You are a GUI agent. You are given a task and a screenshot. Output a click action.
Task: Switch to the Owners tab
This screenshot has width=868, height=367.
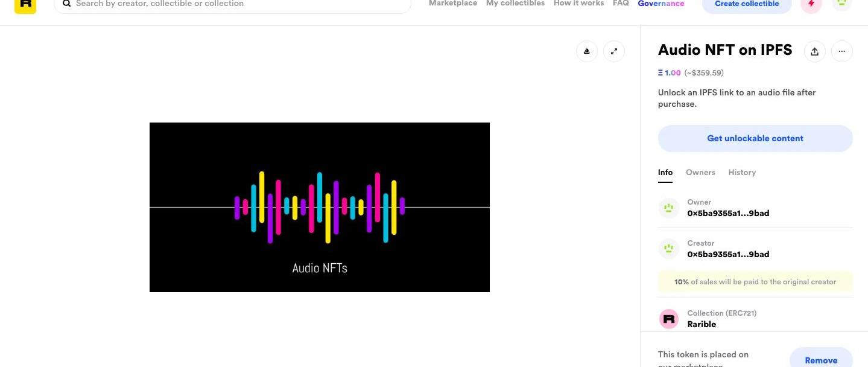[x=700, y=172]
